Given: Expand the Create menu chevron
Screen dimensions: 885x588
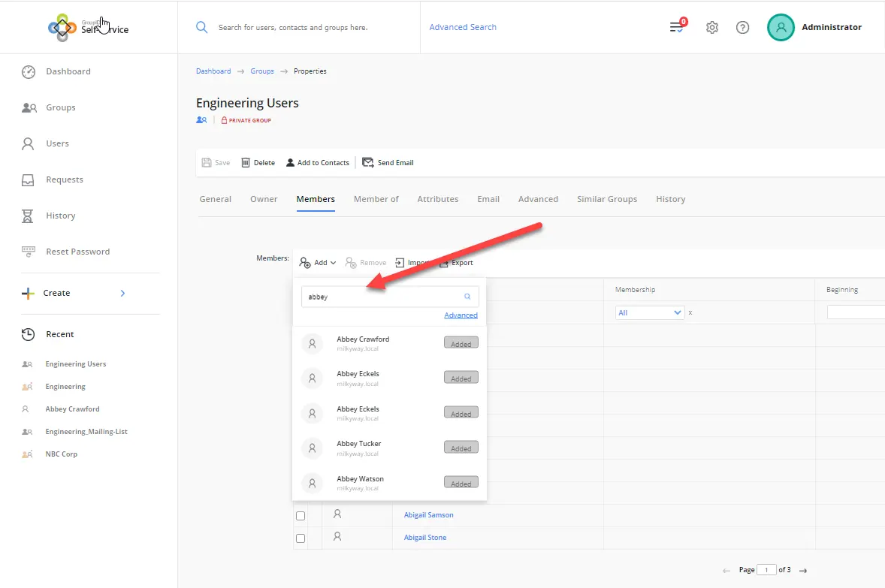Looking at the screenshot, I should point(122,293).
